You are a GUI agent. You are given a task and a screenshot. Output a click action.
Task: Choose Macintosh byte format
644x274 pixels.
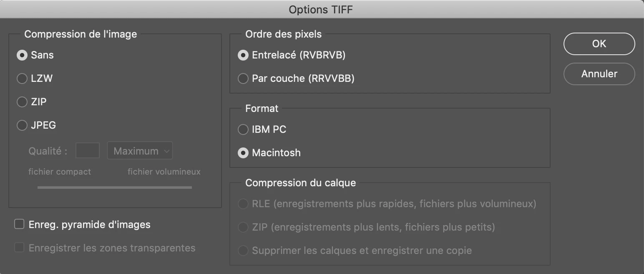243,153
